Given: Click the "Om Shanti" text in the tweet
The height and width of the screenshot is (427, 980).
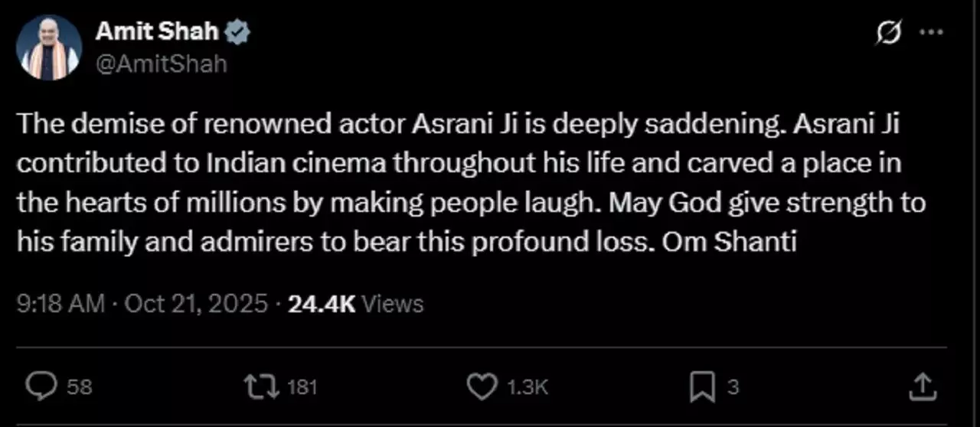Looking at the screenshot, I should pos(730,242).
